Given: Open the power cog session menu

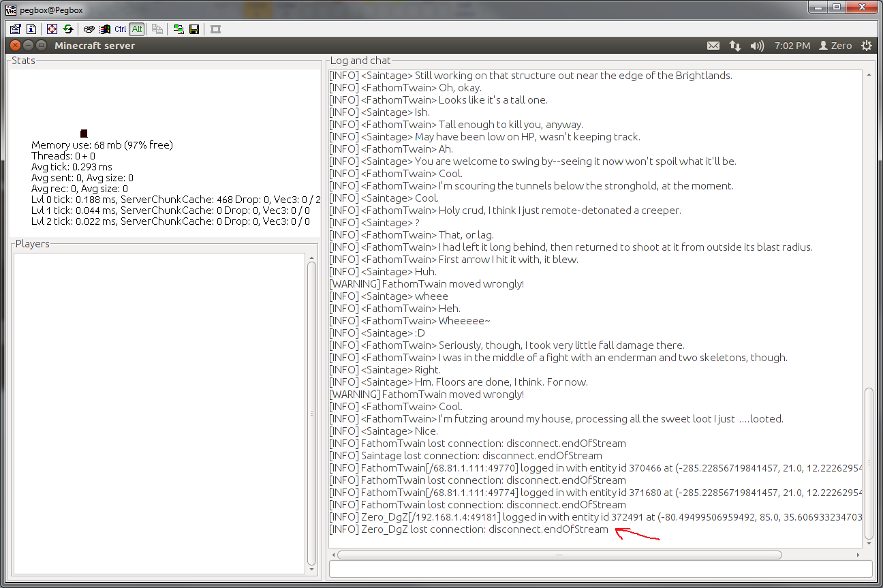Looking at the screenshot, I should (x=867, y=46).
